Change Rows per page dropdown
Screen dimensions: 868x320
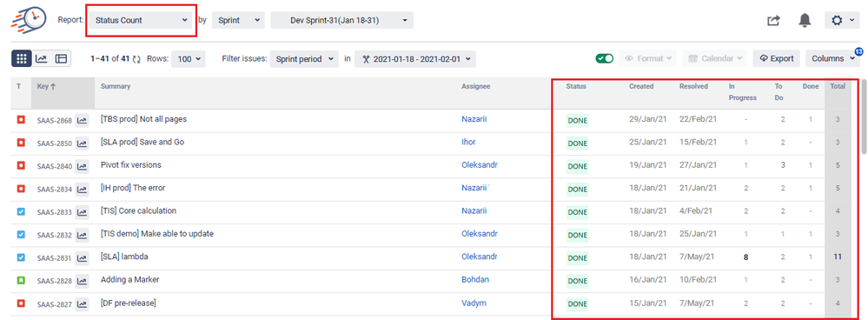pyautogui.click(x=189, y=58)
